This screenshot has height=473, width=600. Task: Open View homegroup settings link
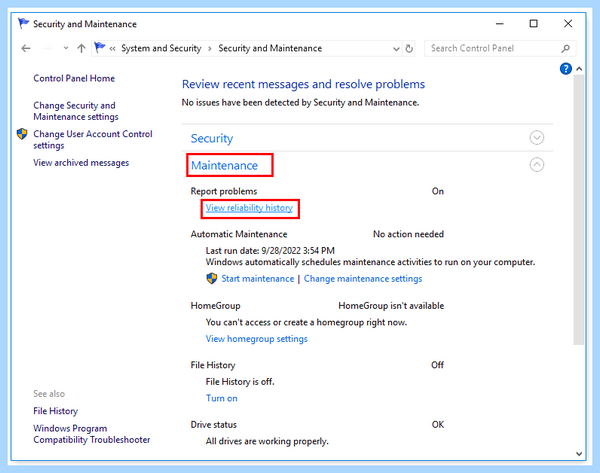point(256,339)
